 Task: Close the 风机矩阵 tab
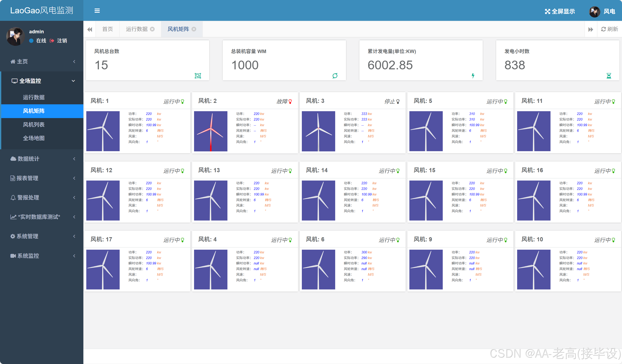(x=194, y=29)
